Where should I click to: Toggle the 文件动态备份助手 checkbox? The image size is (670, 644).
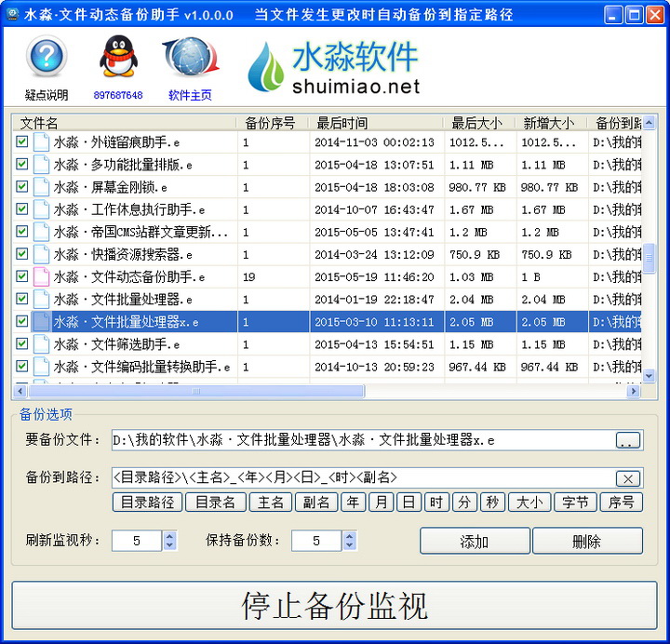point(21,276)
